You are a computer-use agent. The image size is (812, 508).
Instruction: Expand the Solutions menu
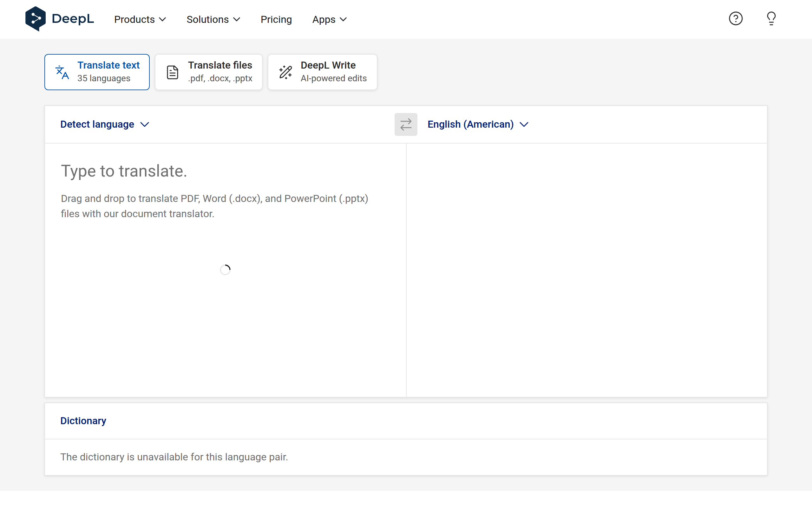[x=213, y=19]
